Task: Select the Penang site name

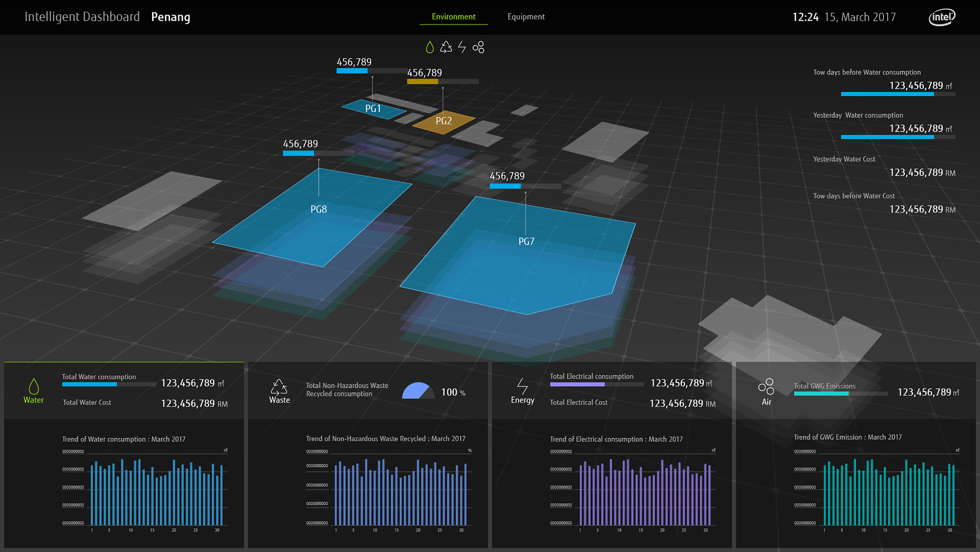Action: pyautogui.click(x=171, y=17)
